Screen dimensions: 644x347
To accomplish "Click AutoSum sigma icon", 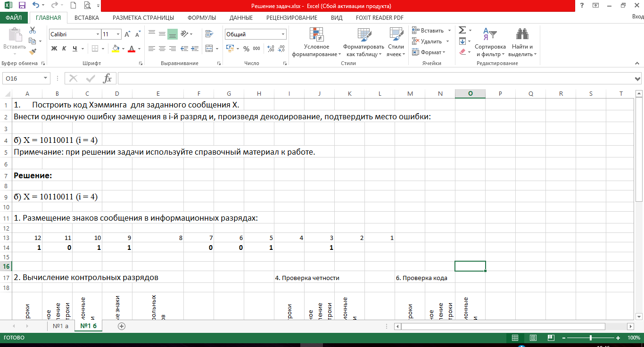I will 462,30.
